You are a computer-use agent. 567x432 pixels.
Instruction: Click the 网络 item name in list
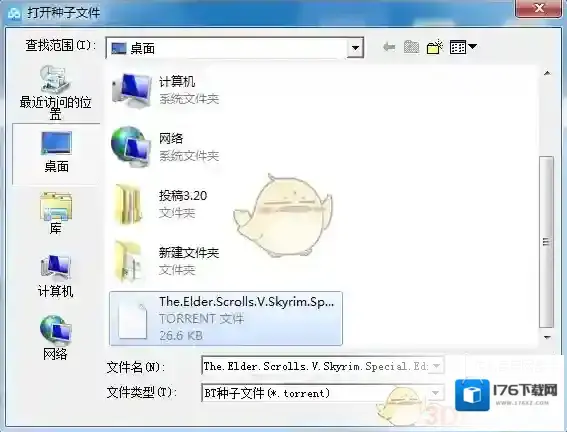pyautogui.click(x=171, y=138)
